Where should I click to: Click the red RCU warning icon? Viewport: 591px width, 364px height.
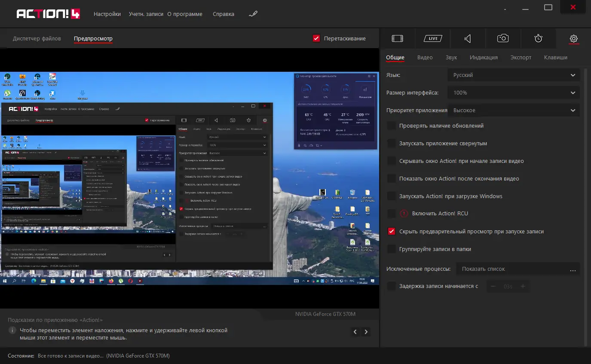pyautogui.click(x=404, y=214)
